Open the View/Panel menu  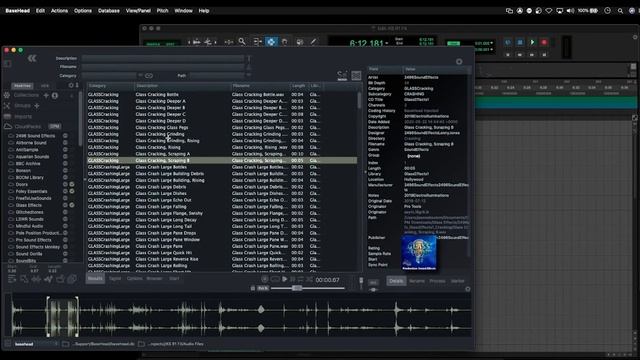(138, 11)
